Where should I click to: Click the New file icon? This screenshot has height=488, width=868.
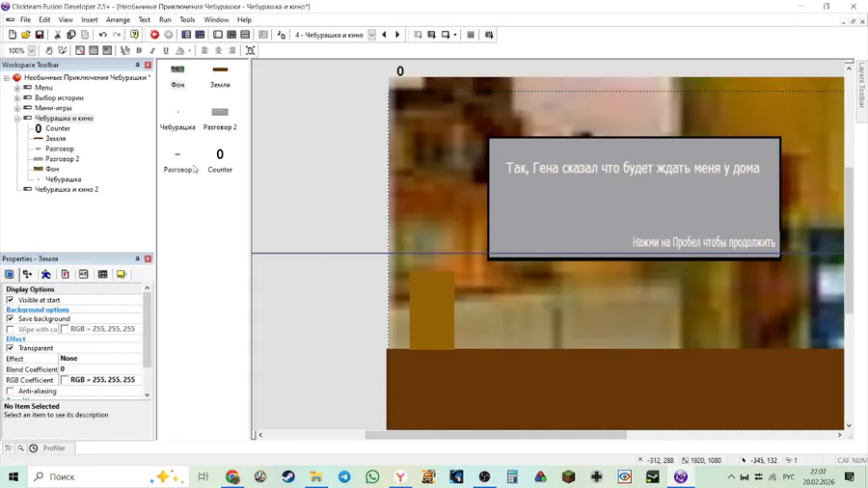pos(13,35)
